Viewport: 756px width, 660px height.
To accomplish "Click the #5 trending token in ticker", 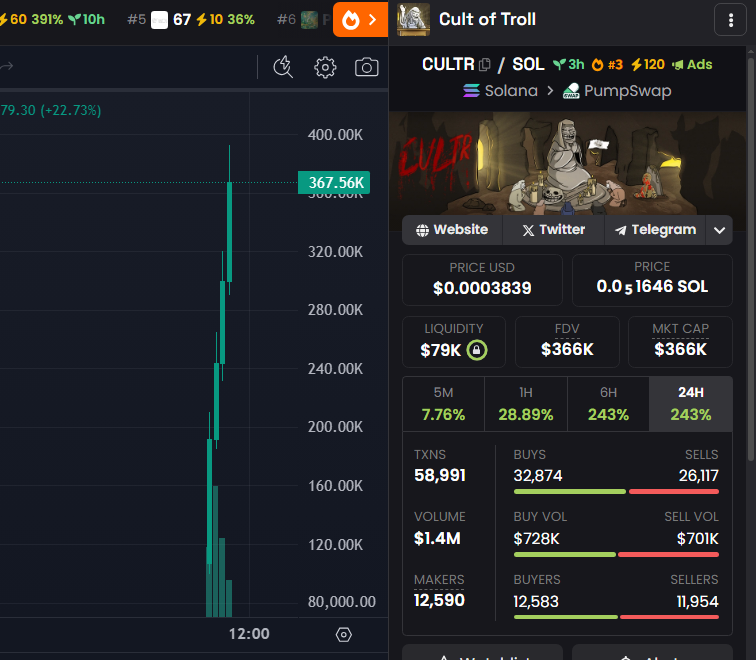I will 191,20.
